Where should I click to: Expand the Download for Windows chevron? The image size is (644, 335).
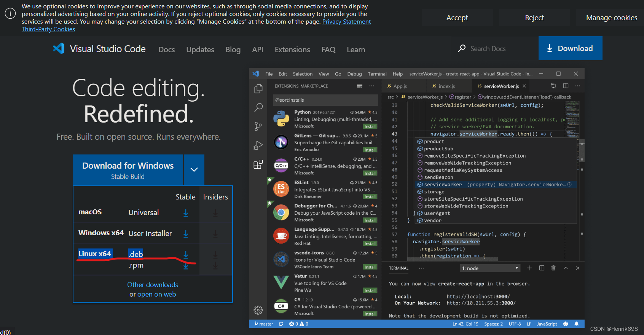coord(194,170)
